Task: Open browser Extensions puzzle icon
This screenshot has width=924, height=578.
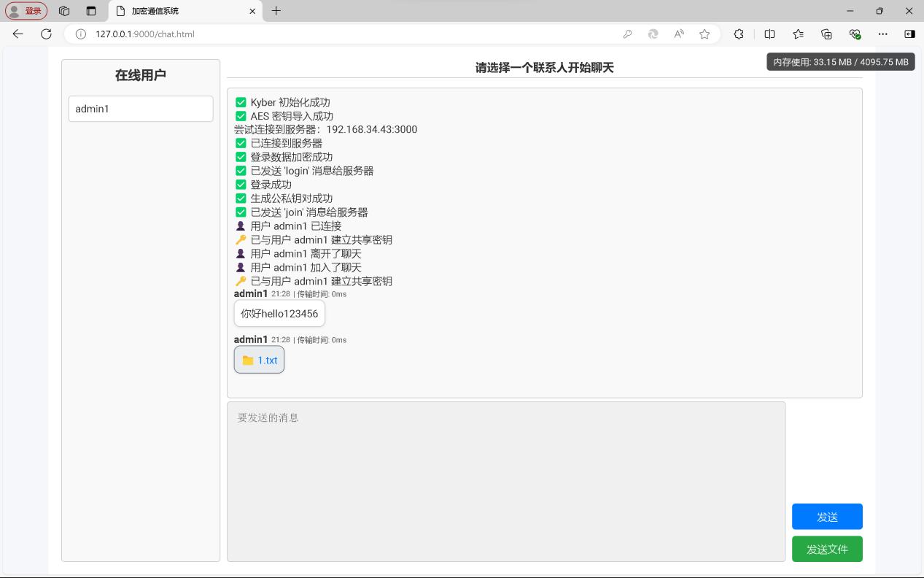Action: point(739,34)
